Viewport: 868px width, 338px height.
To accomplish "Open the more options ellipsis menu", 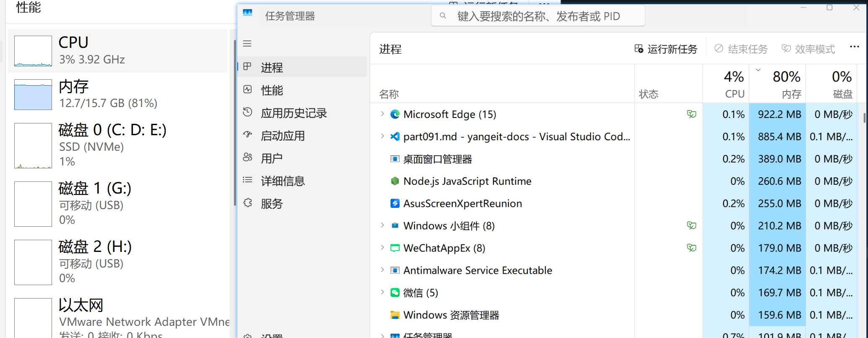I will click(x=855, y=47).
